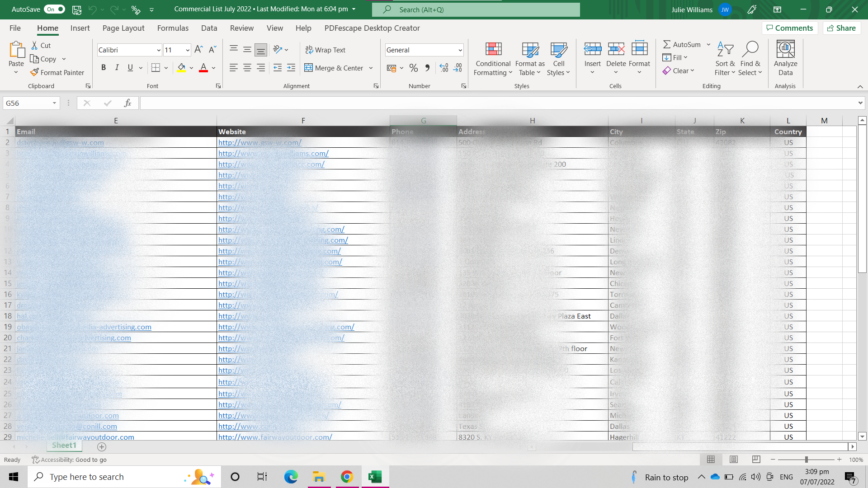Viewport: 868px width, 488px height.
Task: Open the Formulas ribbon tab
Action: [x=173, y=28]
